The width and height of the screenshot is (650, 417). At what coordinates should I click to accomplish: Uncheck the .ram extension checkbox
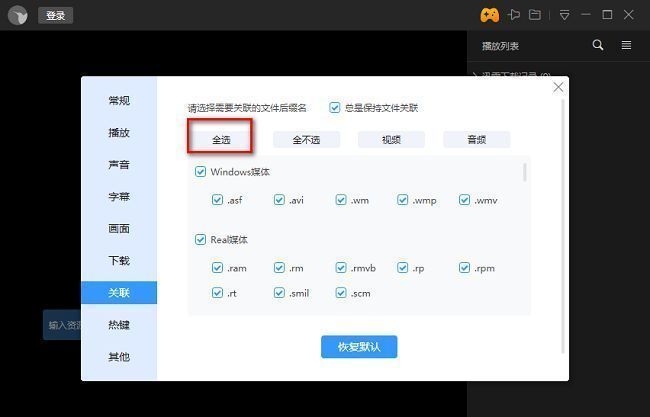point(217,268)
